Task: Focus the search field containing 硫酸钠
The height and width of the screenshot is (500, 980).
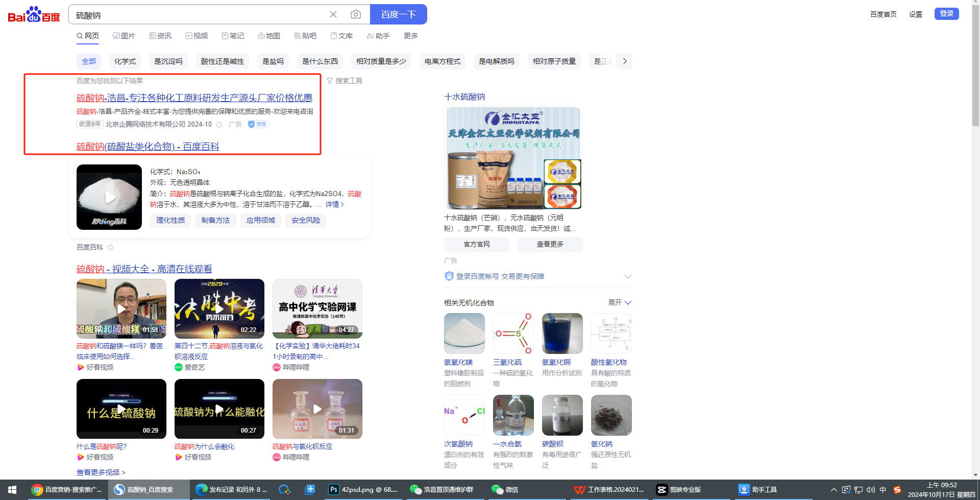Action: (199, 15)
